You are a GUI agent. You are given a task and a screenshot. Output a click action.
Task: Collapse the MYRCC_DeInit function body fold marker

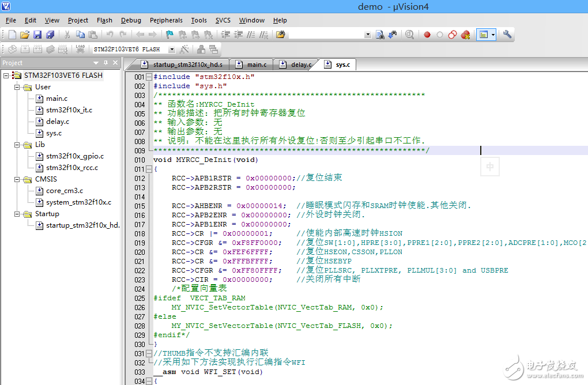coord(149,169)
